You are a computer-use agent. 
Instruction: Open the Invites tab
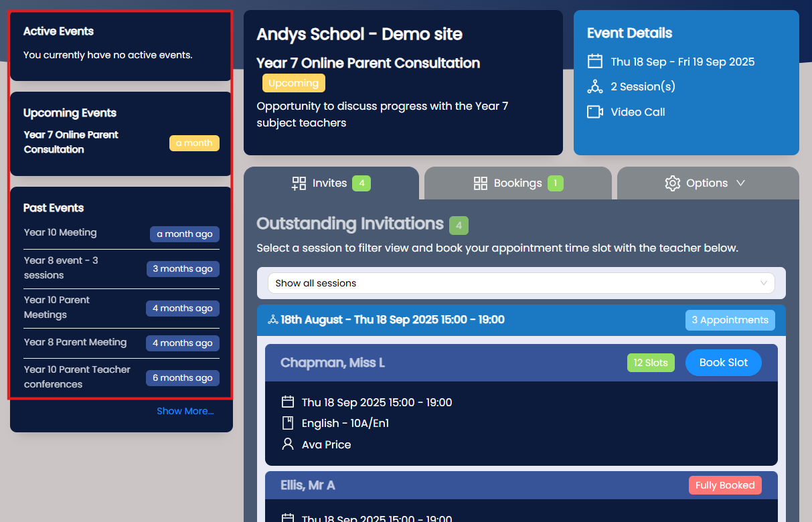[x=331, y=183]
